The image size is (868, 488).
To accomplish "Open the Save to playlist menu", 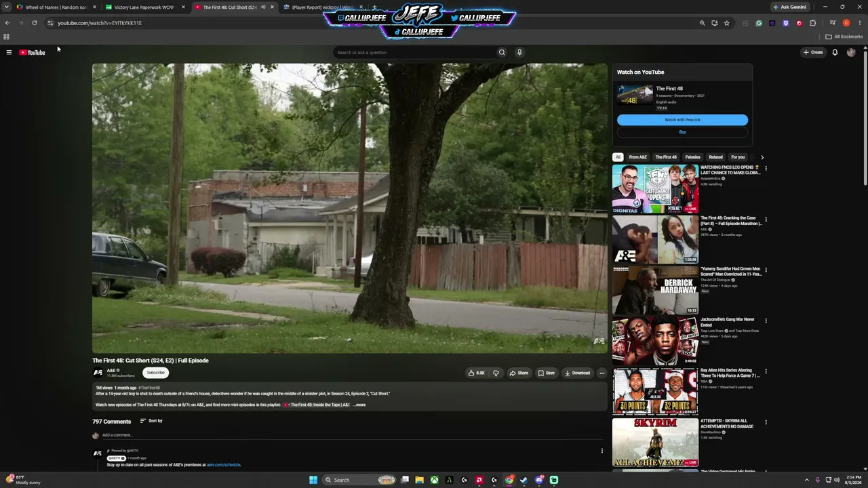I will [546, 373].
